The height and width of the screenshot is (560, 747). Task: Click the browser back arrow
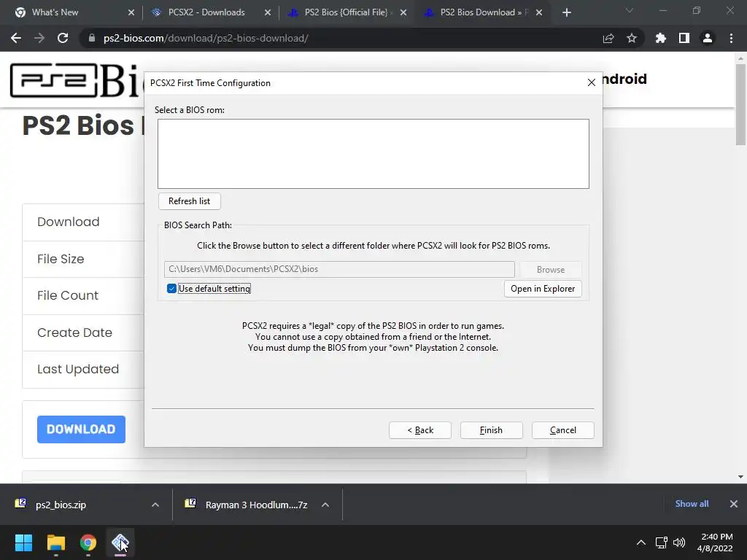[x=16, y=38]
